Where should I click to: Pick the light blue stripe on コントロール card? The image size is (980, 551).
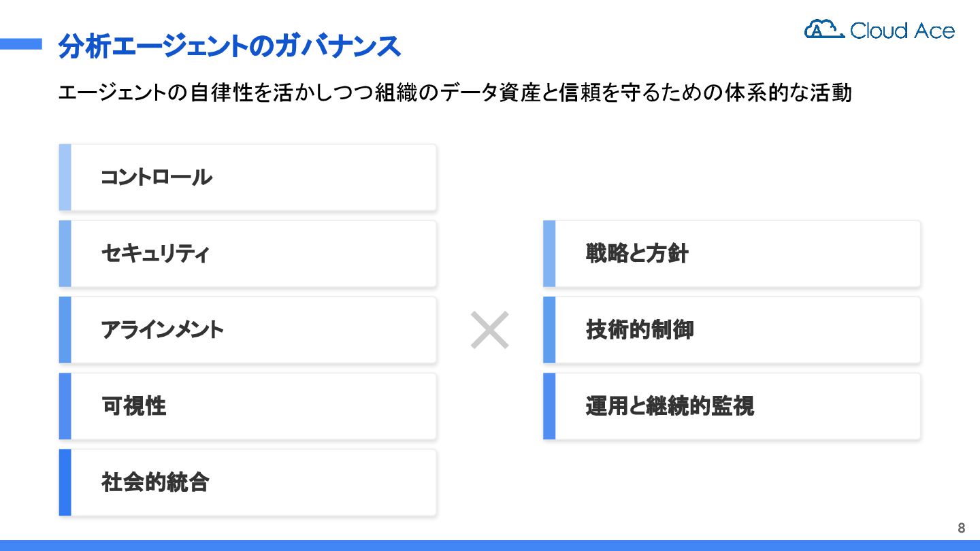tap(65, 178)
